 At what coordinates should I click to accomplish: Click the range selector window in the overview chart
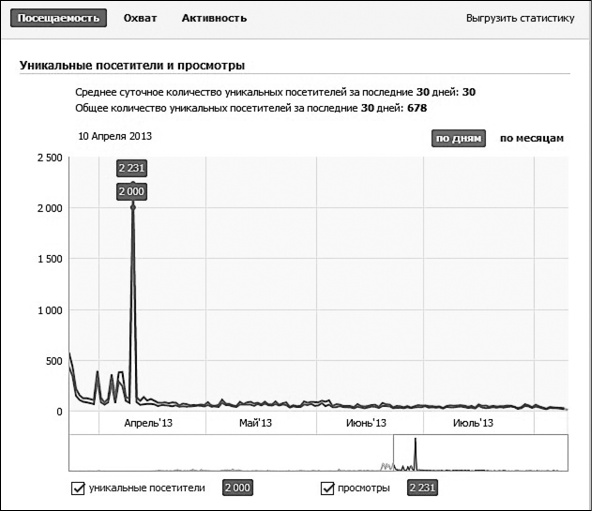pyautogui.click(x=481, y=452)
